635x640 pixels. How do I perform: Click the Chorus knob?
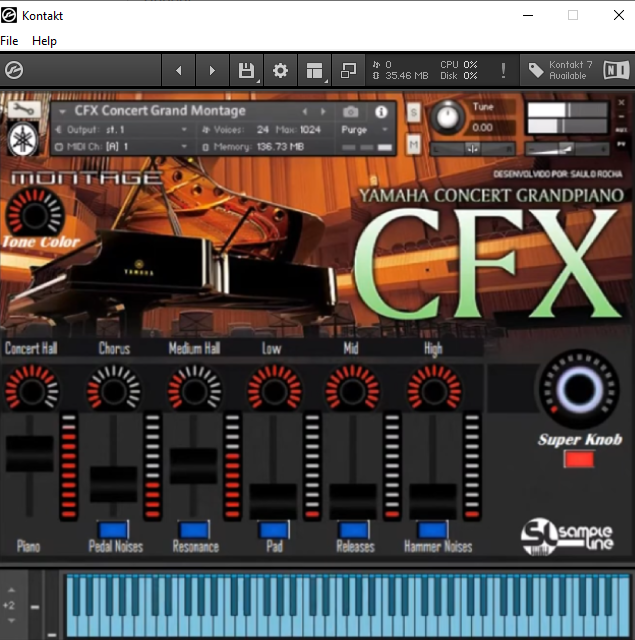click(114, 391)
